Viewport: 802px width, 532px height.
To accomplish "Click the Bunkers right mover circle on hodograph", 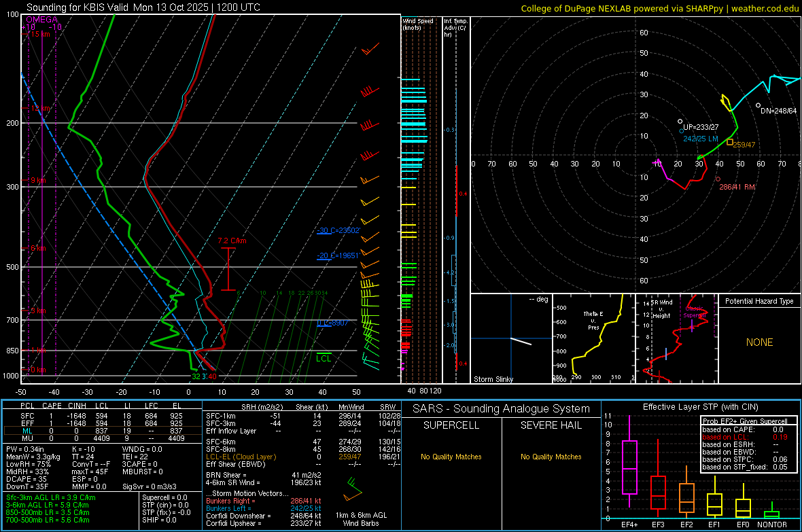I will tap(718, 179).
